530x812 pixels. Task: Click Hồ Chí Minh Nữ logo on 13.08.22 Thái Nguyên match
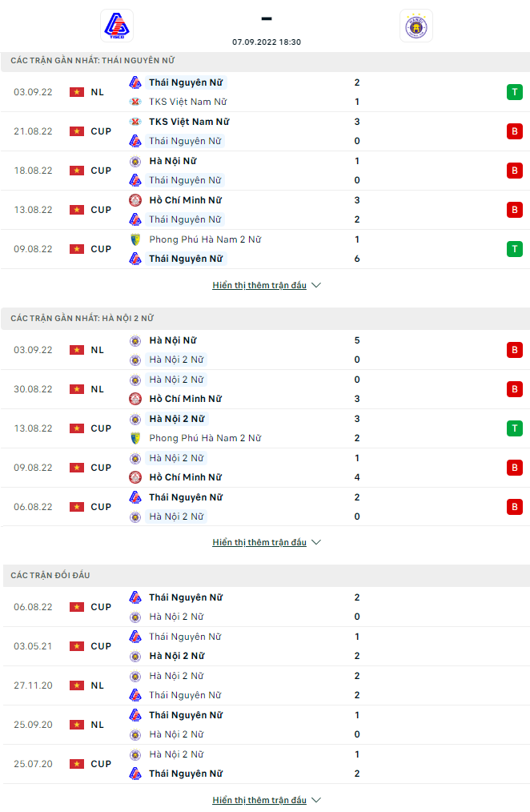pyautogui.click(x=135, y=200)
